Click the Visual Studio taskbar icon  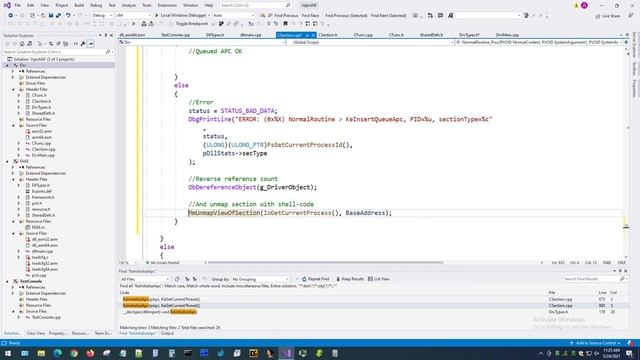[286, 353]
